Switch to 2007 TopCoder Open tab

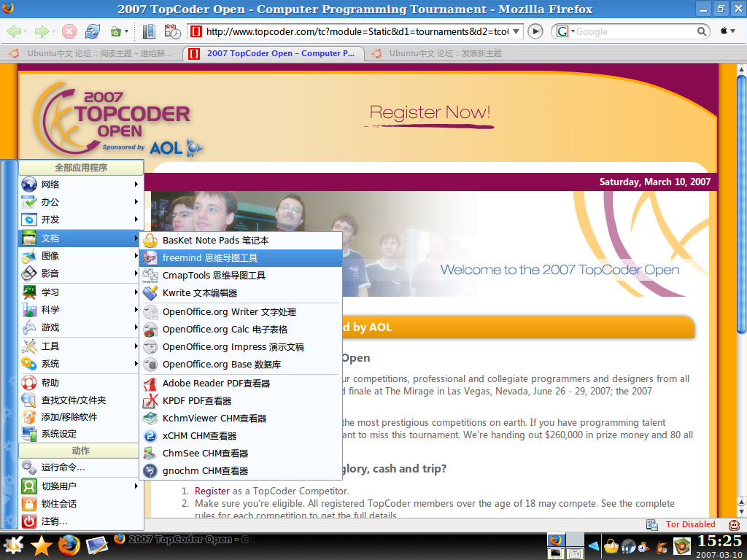point(274,53)
